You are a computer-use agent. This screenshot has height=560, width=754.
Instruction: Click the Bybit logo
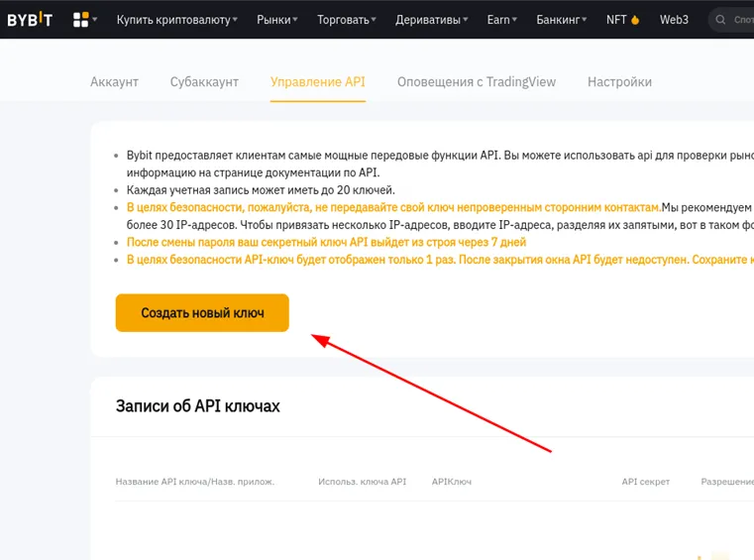pos(30,19)
